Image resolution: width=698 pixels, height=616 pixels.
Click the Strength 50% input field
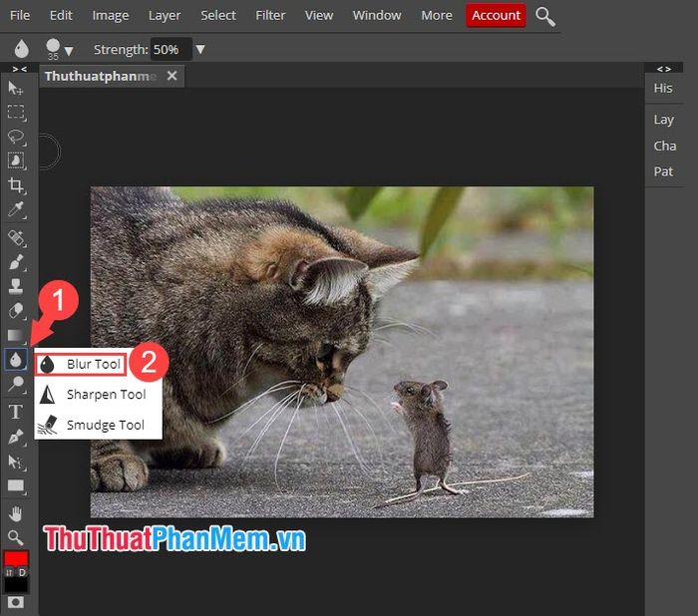coord(172,49)
